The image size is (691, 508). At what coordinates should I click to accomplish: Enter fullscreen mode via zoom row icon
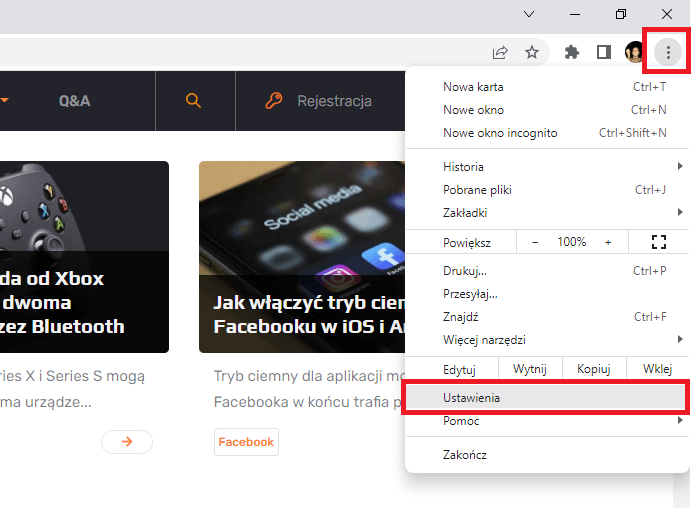(x=659, y=242)
